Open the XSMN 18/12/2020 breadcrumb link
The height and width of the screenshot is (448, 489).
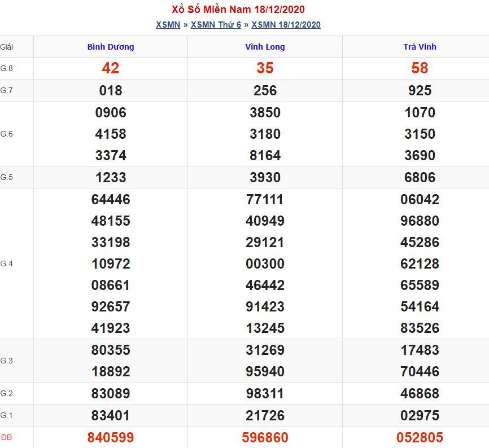pyautogui.click(x=286, y=25)
